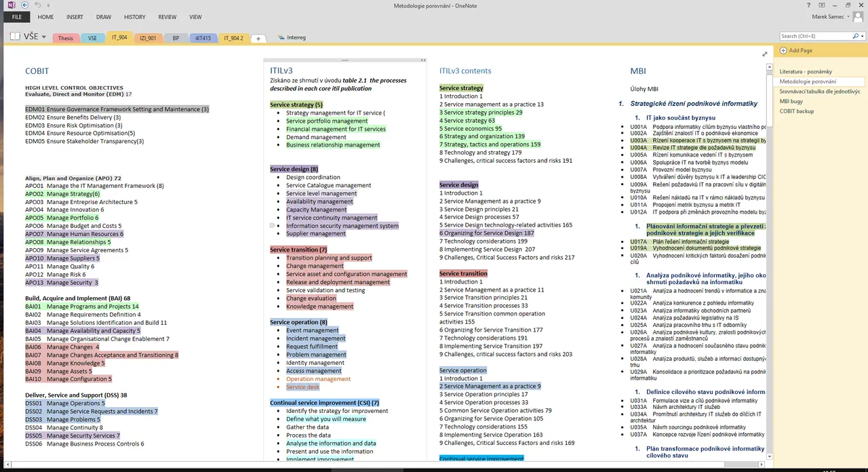Click EDM01 Ensure Governance Framework line

coord(117,109)
